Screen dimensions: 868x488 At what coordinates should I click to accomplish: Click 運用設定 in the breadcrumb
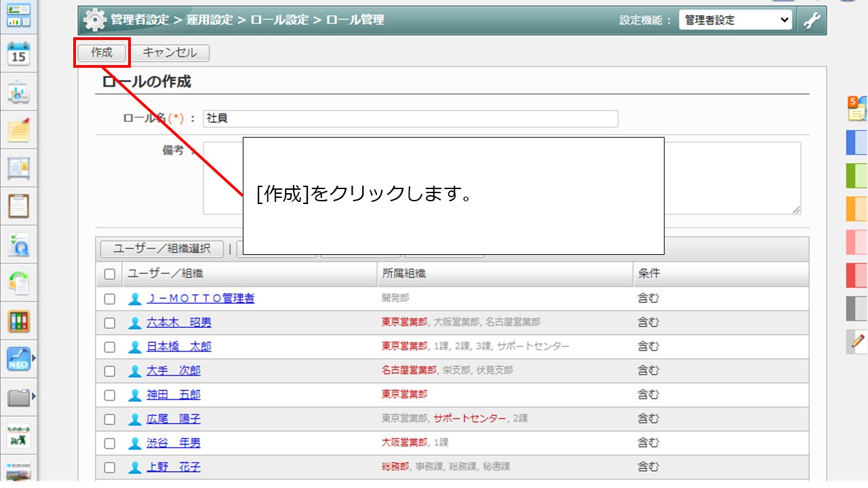tap(210, 20)
